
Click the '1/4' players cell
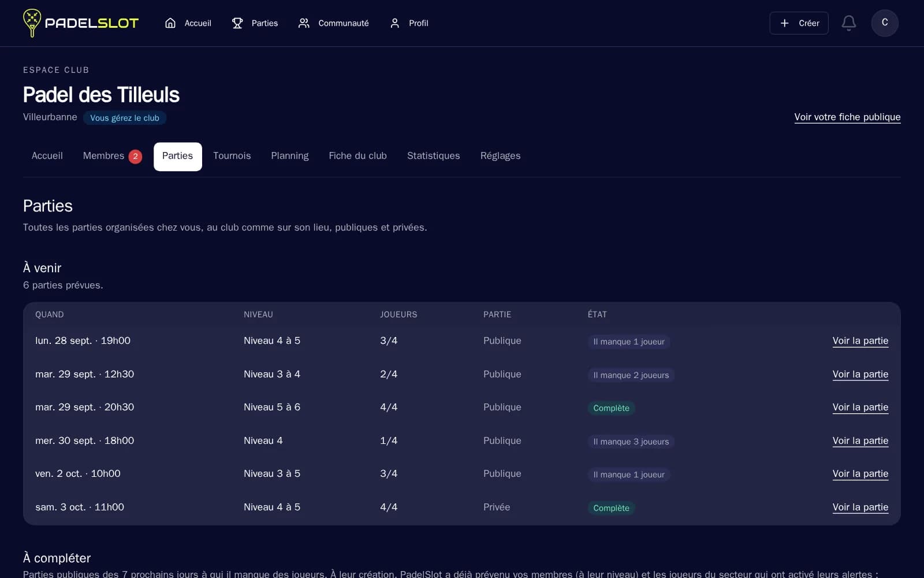(x=389, y=441)
